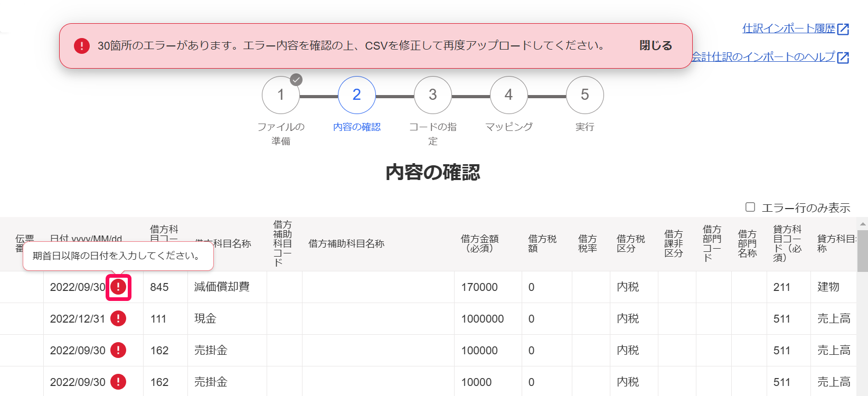Click the table vertical scrollbar thumb
The height and width of the screenshot is (396, 868).
pos(863,251)
